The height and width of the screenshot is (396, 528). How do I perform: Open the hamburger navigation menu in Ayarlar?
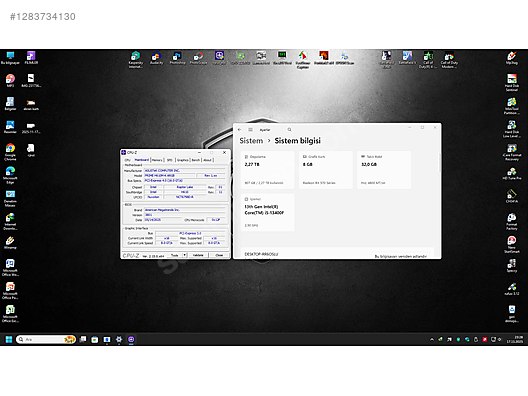pyautogui.click(x=251, y=130)
